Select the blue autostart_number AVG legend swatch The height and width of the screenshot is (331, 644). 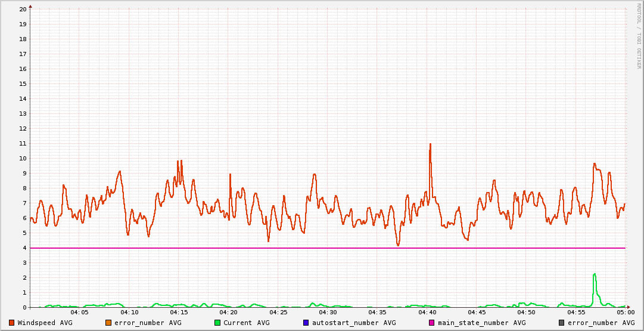[306, 323]
